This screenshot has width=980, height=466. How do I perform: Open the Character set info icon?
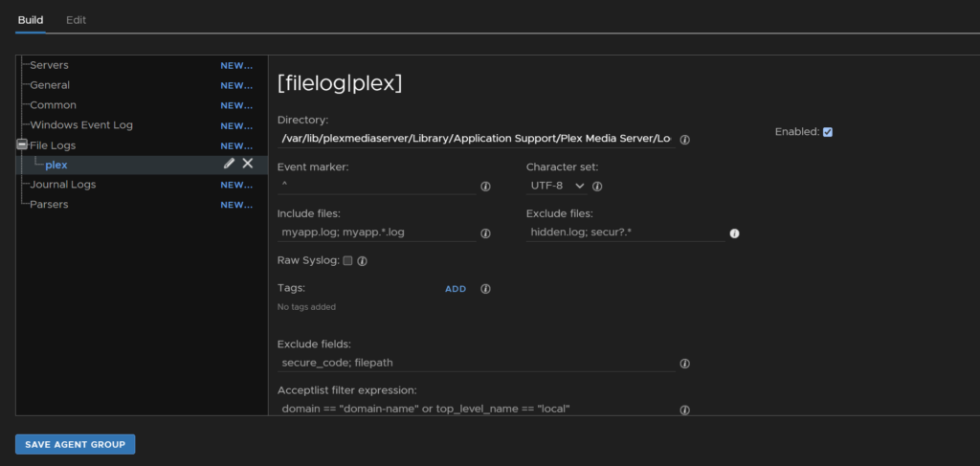coord(597,187)
